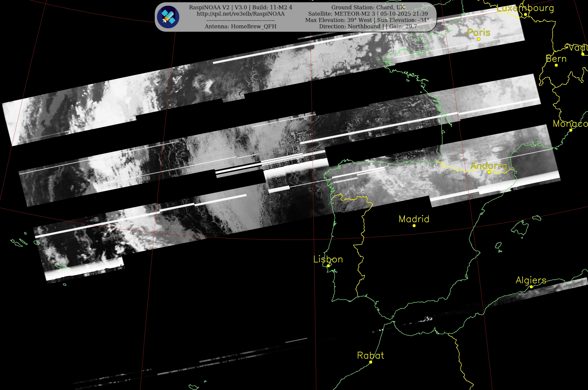Click the Luxembourg city marker dot
Viewport: 588px width, 390px height.
pos(525,14)
